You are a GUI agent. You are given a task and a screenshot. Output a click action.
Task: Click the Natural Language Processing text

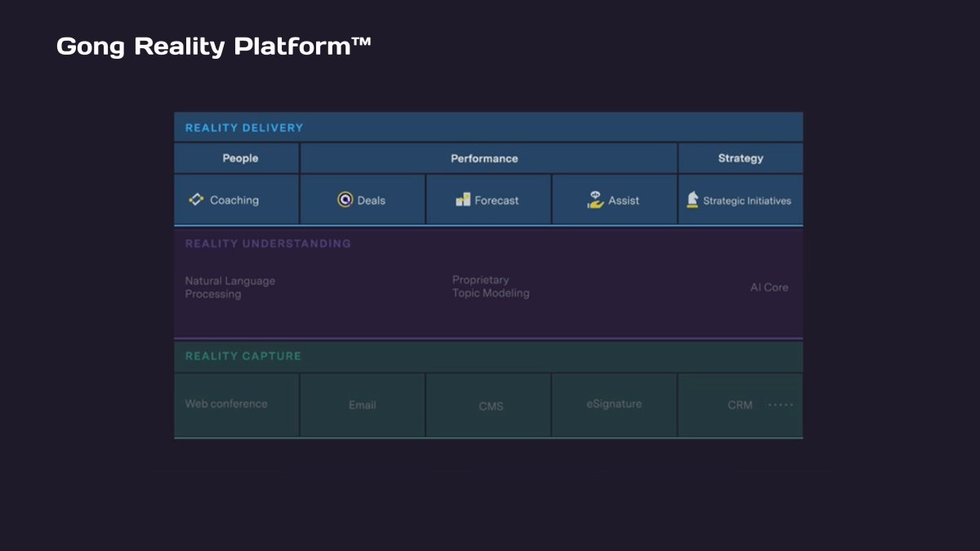pyautogui.click(x=230, y=287)
